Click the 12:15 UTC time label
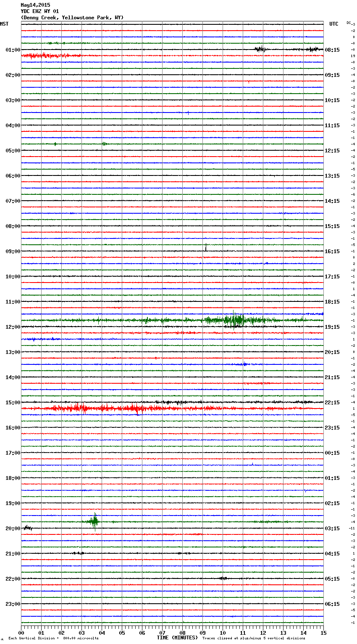The width and height of the screenshot is (357, 644). pyautogui.click(x=332, y=151)
